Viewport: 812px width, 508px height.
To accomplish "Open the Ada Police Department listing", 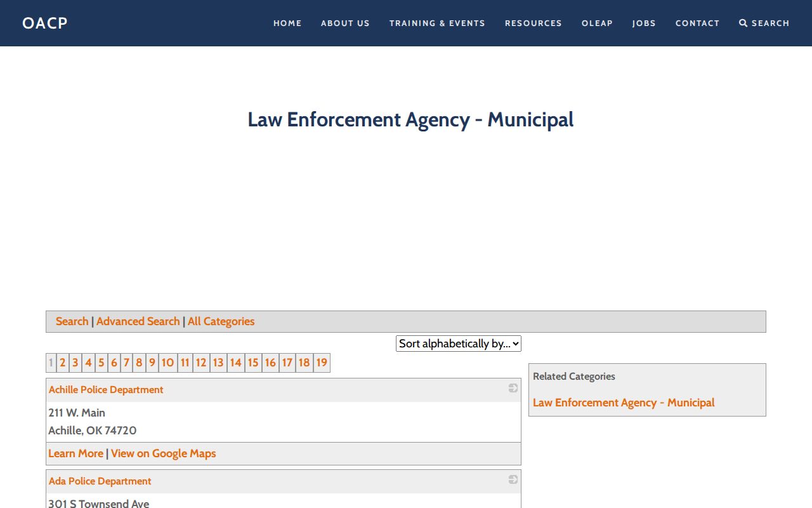I will 100,481.
